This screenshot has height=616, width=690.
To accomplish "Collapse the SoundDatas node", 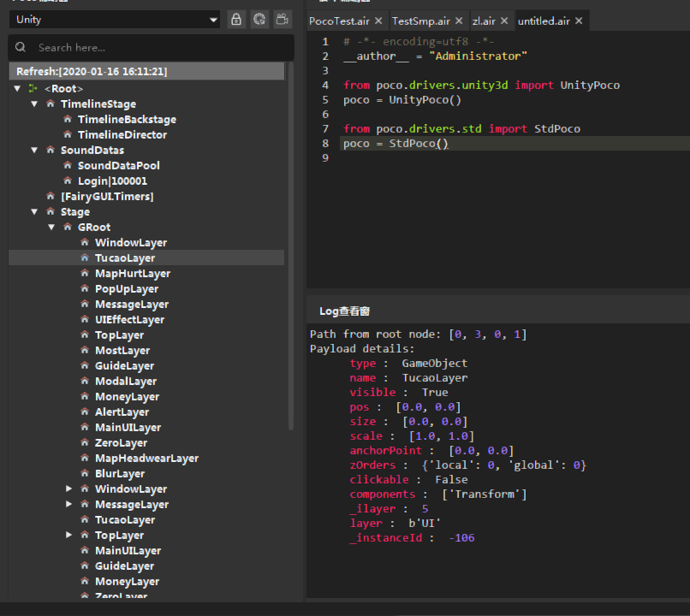I will point(34,150).
